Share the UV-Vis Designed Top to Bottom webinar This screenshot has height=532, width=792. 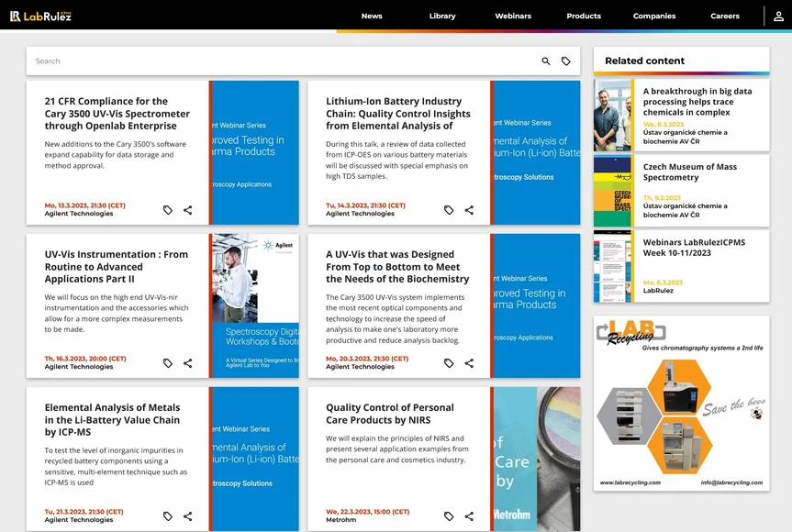(469, 363)
